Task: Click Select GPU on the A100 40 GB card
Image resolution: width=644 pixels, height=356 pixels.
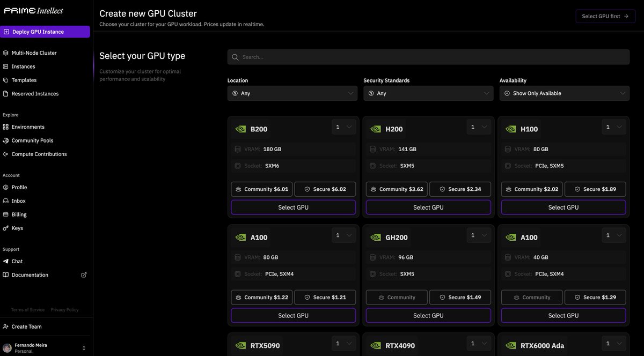Action: 564,316
